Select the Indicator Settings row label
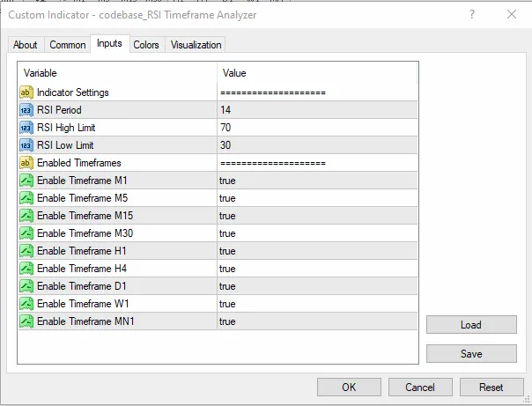Screen dimensions: 532x406 click(x=73, y=92)
